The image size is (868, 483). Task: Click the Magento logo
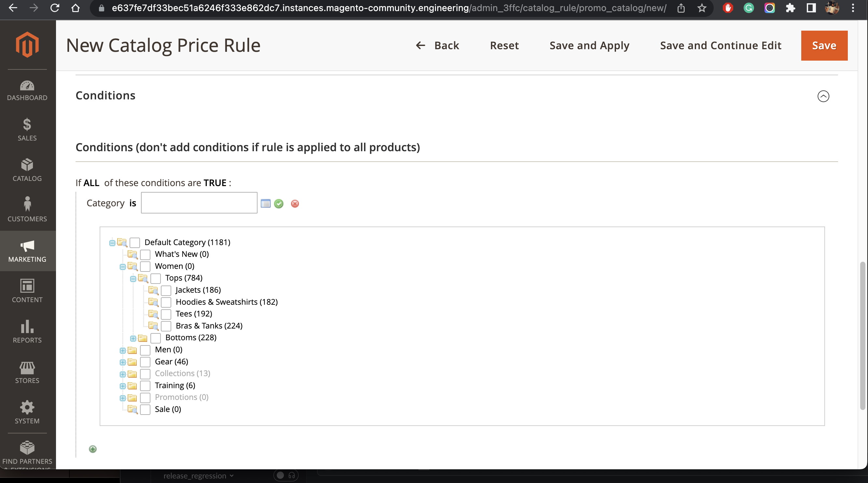pyautogui.click(x=27, y=45)
